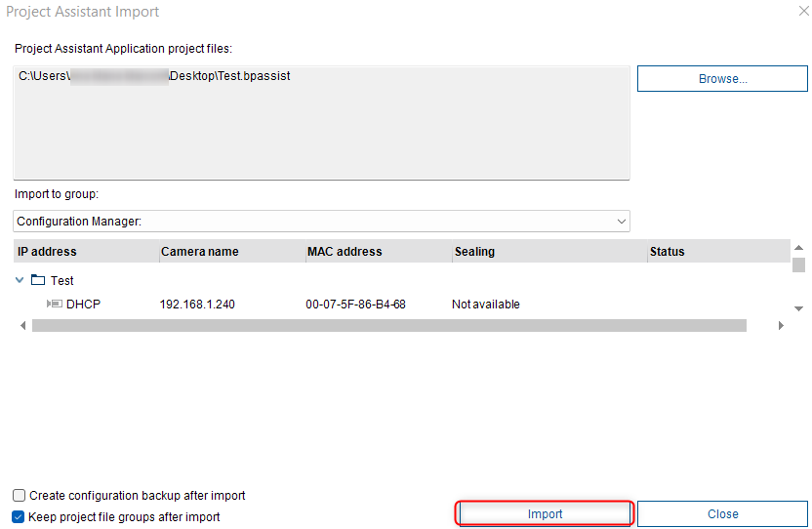This screenshot has width=812, height=529.
Task: Click the MAC address column header
Action: click(x=345, y=252)
